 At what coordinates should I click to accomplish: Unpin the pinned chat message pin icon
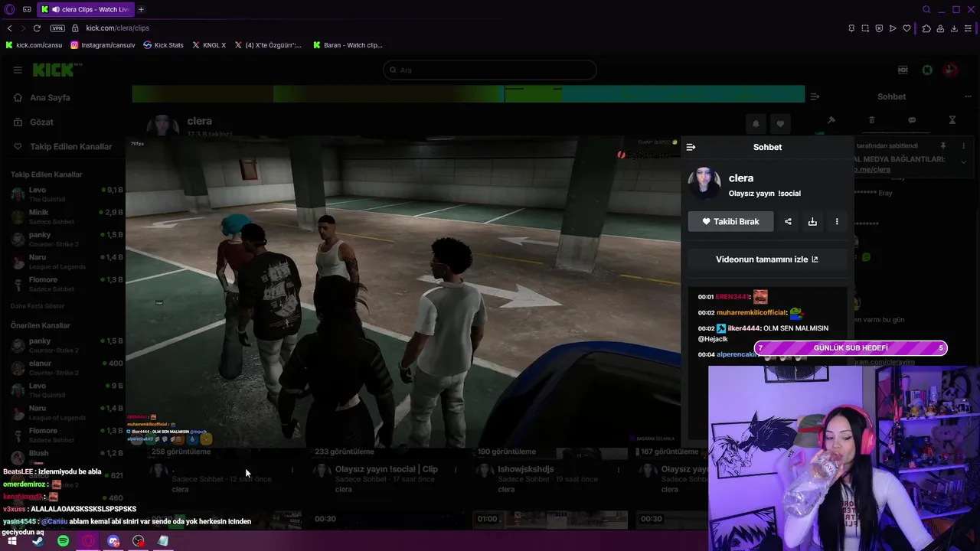(943, 145)
